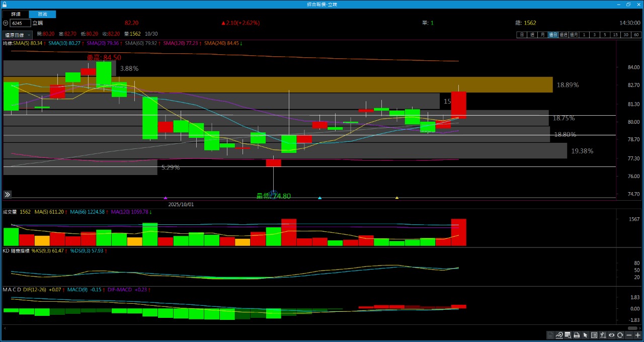Select the 日 period button

pos(522,35)
